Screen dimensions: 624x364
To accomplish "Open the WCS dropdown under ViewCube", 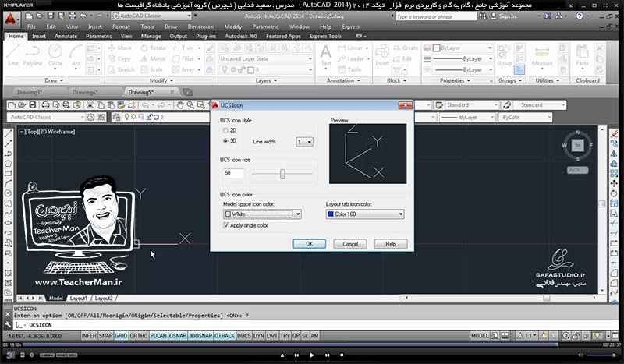I will [x=577, y=170].
